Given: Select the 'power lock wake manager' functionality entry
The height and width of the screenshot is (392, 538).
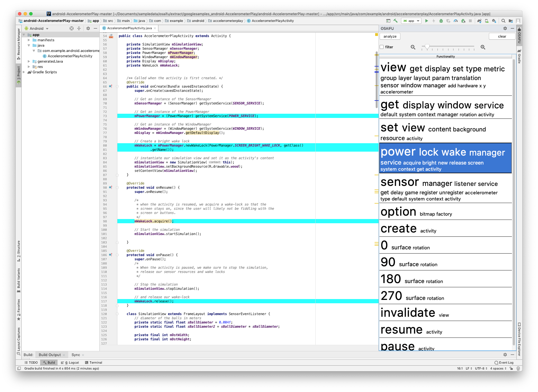Looking at the screenshot, I should tap(445, 158).
